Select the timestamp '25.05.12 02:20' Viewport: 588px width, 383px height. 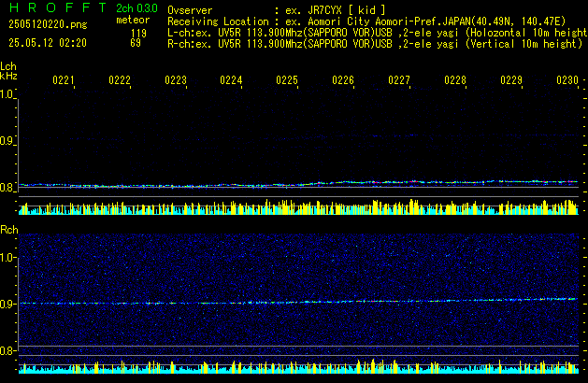pos(48,43)
